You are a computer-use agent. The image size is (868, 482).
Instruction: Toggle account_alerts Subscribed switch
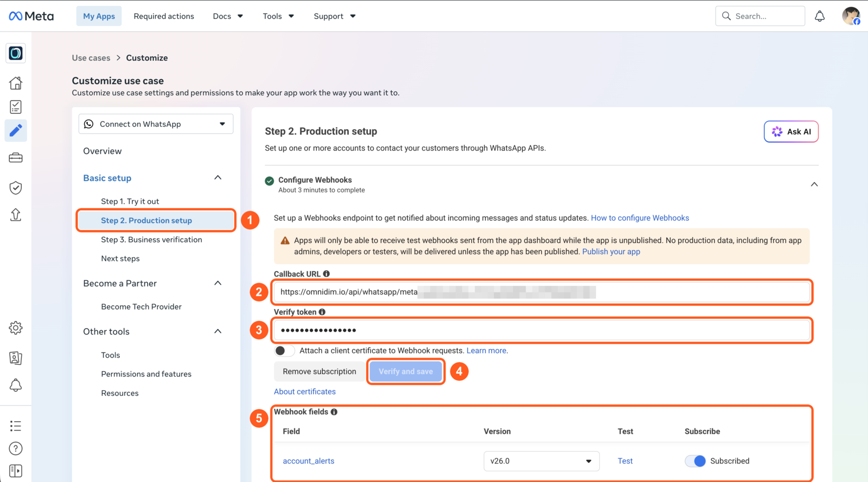(x=695, y=461)
